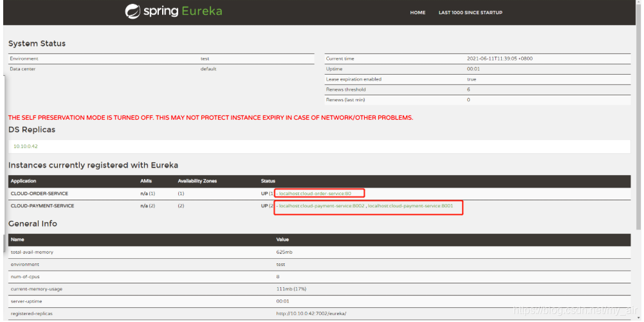This screenshot has width=644, height=322.
Task: Select lease expiration value true
Action: coord(472,79)
